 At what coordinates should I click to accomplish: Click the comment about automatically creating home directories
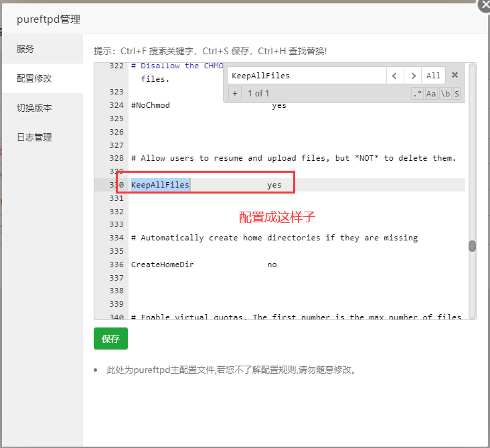(x=274, y=238)
